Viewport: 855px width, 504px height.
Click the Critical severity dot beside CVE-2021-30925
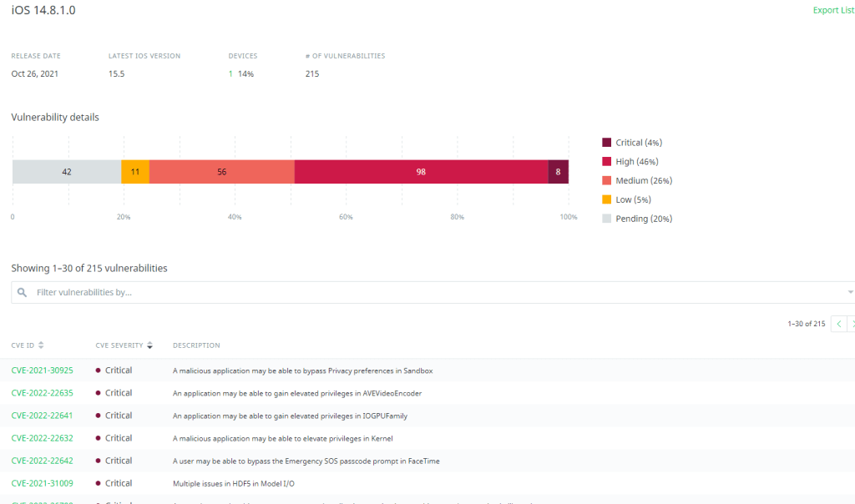coord(99,370)
